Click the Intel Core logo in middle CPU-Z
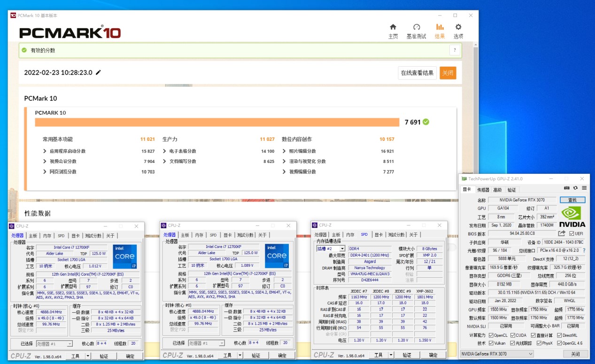595x364 pixels. [277, 257]
